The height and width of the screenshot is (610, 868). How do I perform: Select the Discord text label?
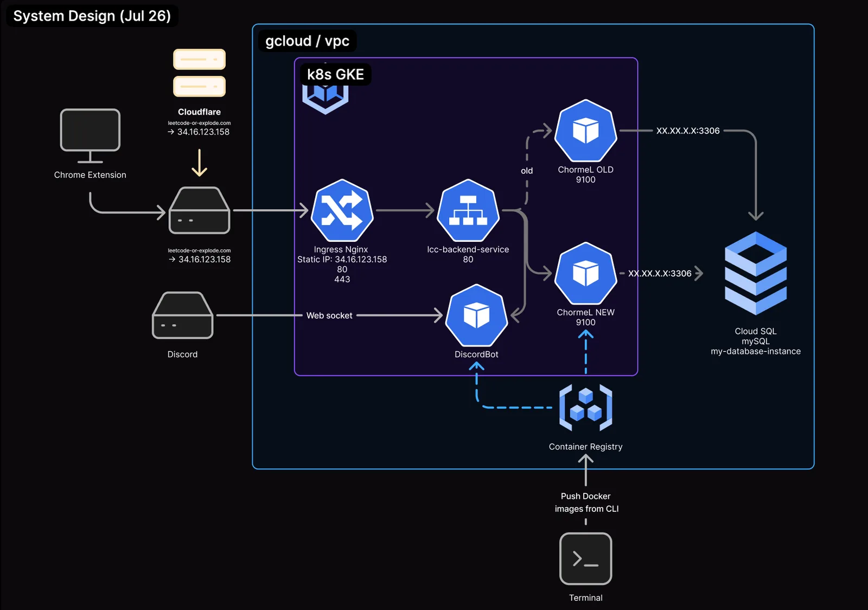pyautogui.click(x=183, y=354)
